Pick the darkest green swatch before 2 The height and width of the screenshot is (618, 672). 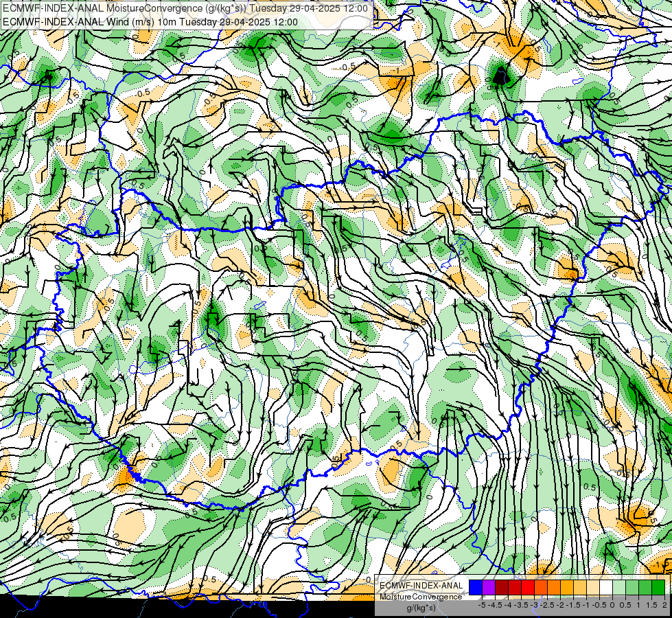(658, 587)
